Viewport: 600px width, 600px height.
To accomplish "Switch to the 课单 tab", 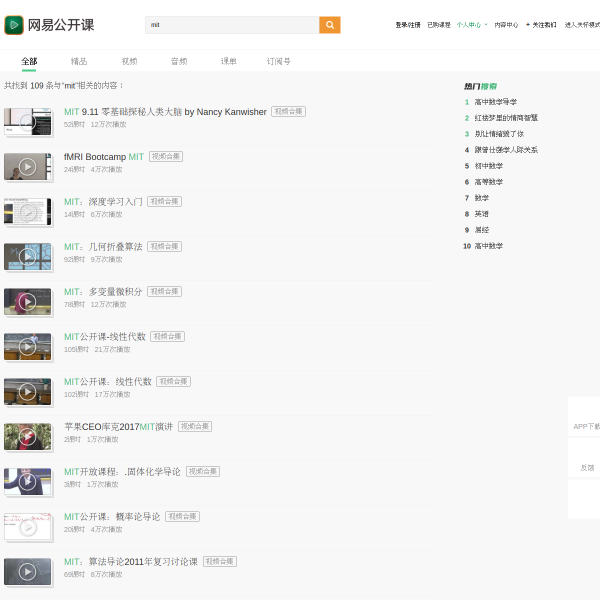I will click(x=228, y=61).
